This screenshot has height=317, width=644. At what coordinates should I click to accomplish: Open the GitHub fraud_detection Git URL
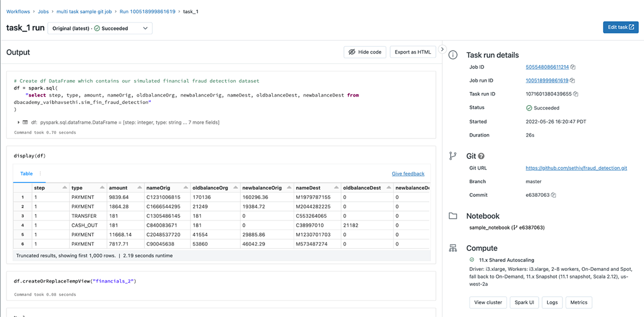pyautogui.click(x=576, y=168)
